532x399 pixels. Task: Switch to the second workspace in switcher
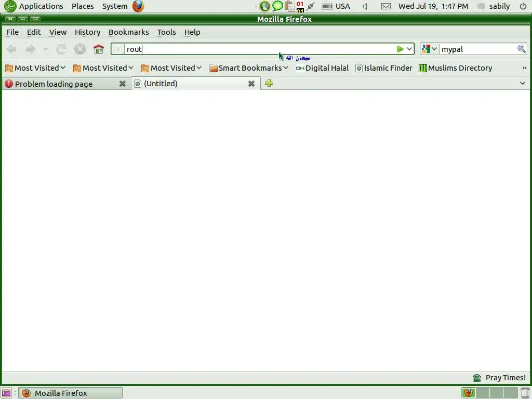(483, 393)
